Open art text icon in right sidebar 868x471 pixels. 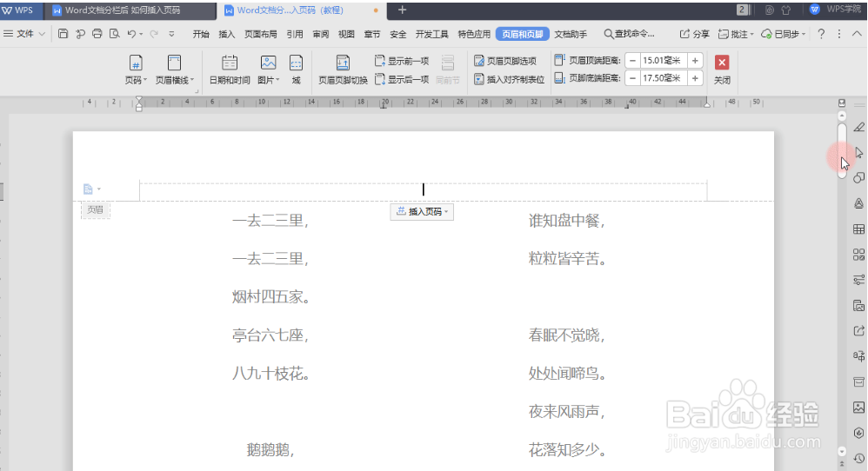858,203
